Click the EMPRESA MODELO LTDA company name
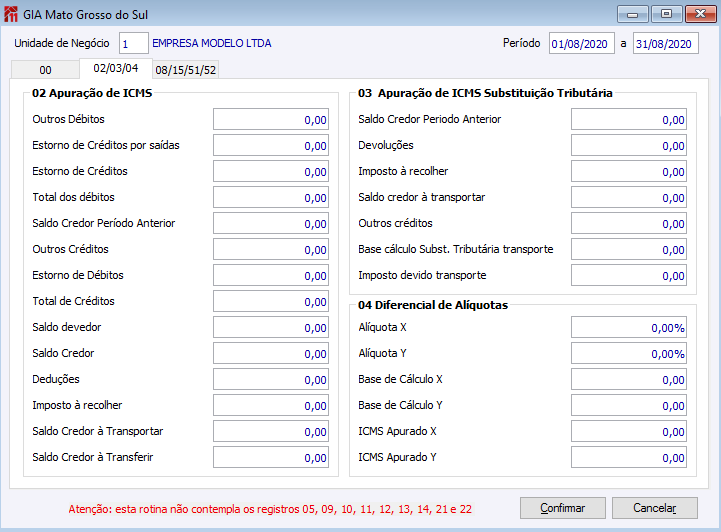This screenshot has width=721, height=532. pyautogui.click(x=212, y=43)
